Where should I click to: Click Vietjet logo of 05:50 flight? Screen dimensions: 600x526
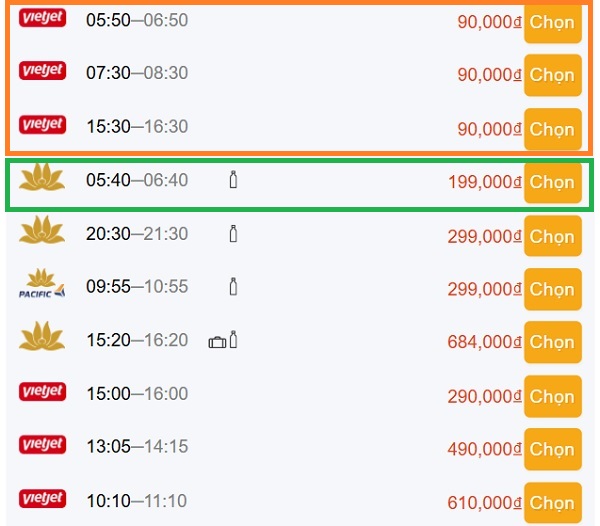[x=42, y=19]
